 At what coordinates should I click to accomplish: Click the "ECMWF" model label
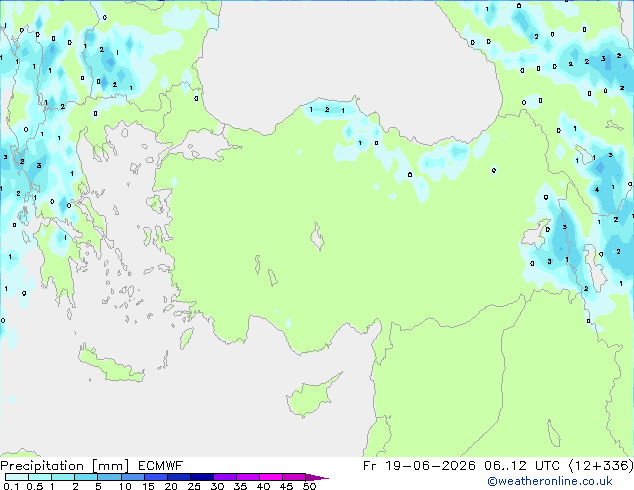(x=161, y=466)
